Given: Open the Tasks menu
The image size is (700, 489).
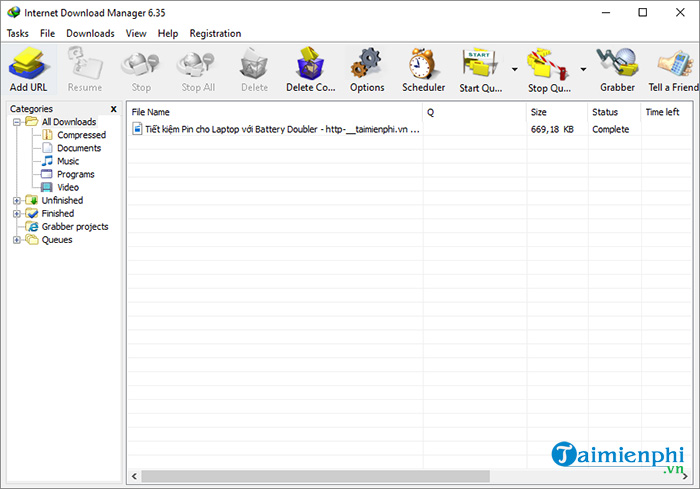Looking at the screenshot, I should coord(17,33).
